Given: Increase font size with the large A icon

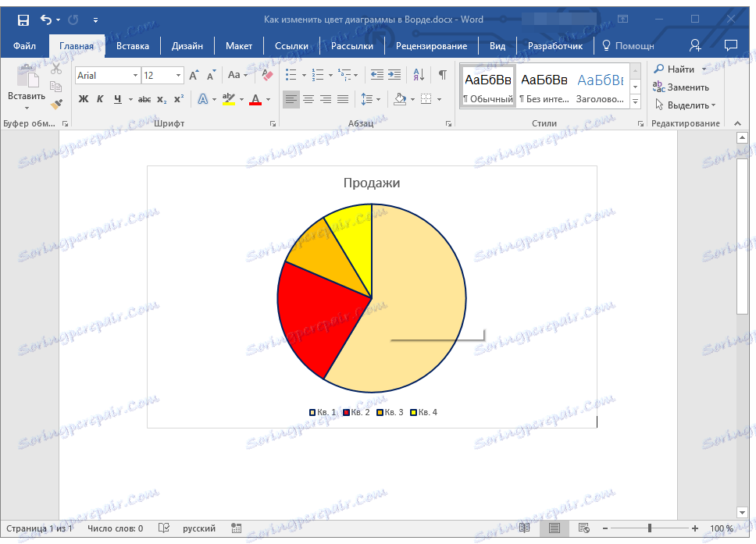Looking at the screenshot, I should coord(194,75).
